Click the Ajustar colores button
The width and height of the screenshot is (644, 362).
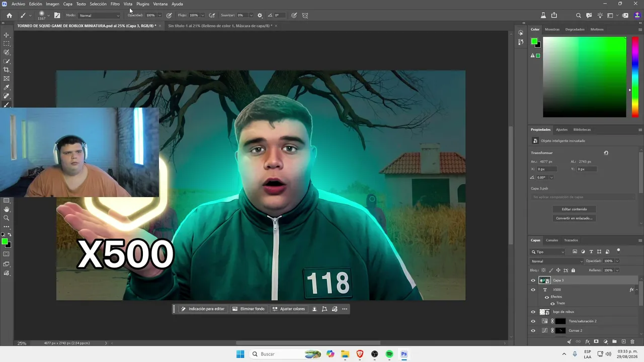pos(289,309)
